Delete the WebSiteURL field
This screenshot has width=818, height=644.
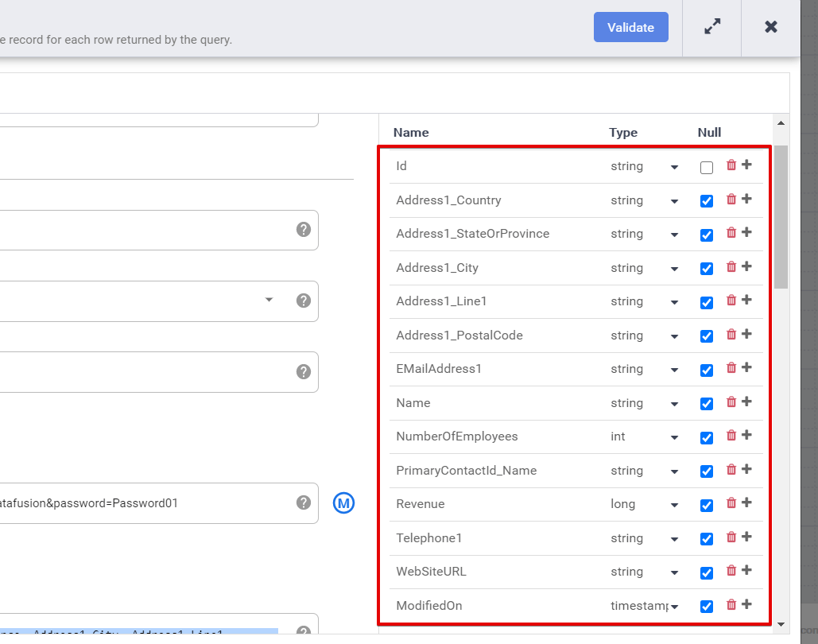pos(731,570)
